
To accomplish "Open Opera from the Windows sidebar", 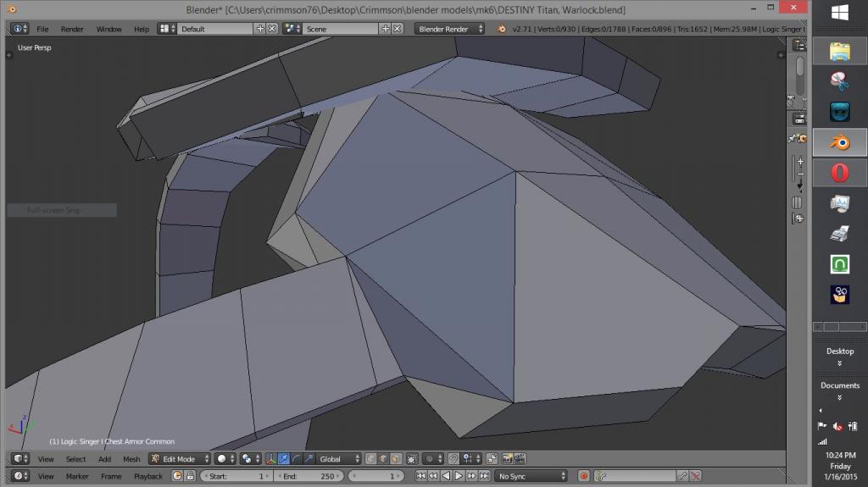I will (x=839, y=173).
